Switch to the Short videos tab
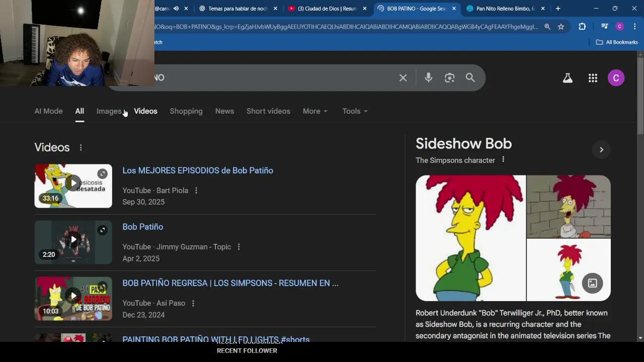Screen dimensions: 644x362 click(268, 111)
